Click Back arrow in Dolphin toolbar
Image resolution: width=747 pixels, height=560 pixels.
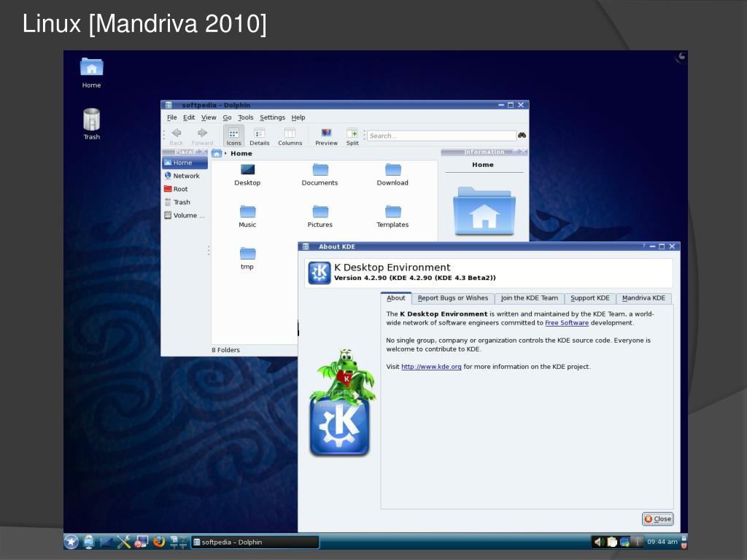pyautogui.click(x=177, y=136)
